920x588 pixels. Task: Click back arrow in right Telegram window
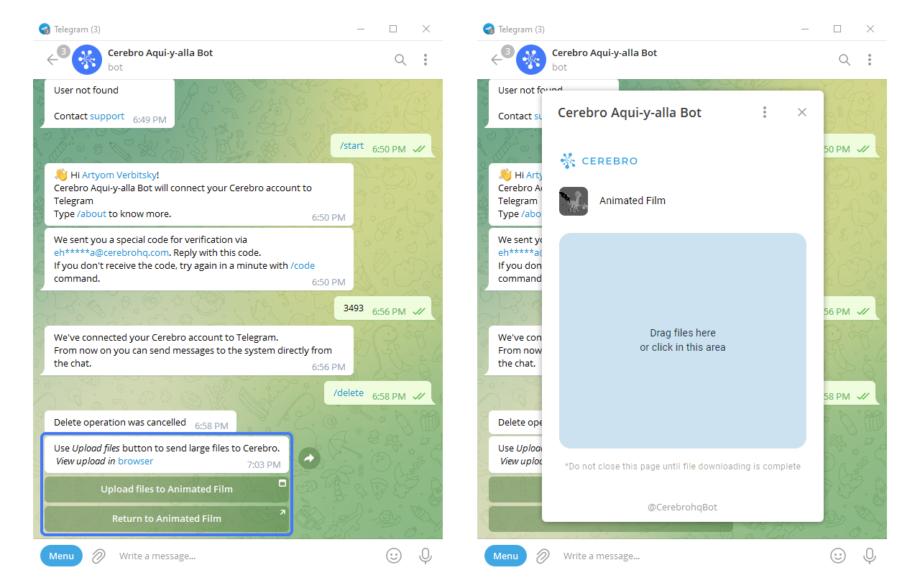coord(497,60)
